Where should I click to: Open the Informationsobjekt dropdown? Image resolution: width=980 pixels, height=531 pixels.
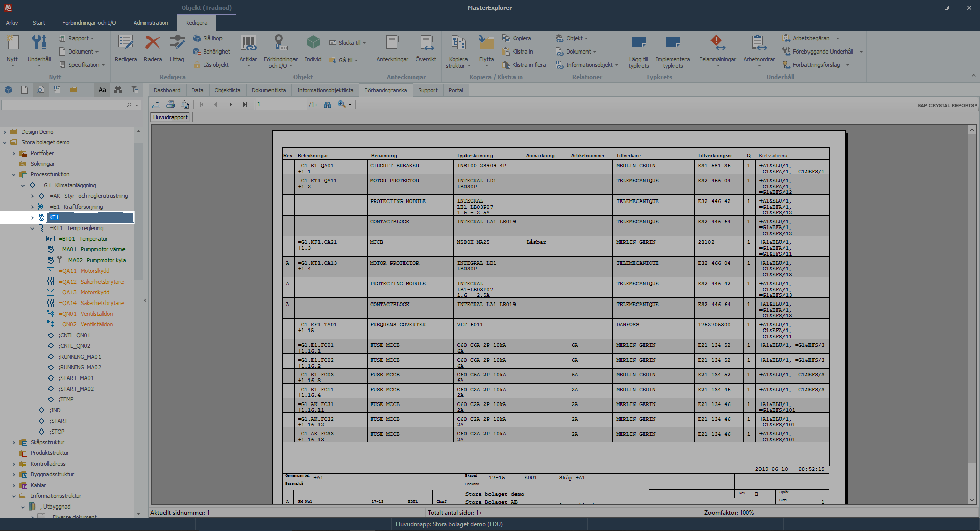[x=587, y=65]
